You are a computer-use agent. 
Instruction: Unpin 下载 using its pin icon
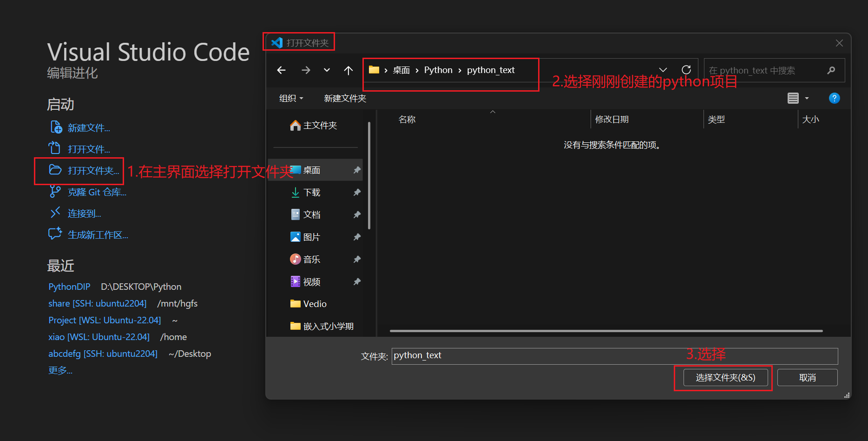pos(356,193)
